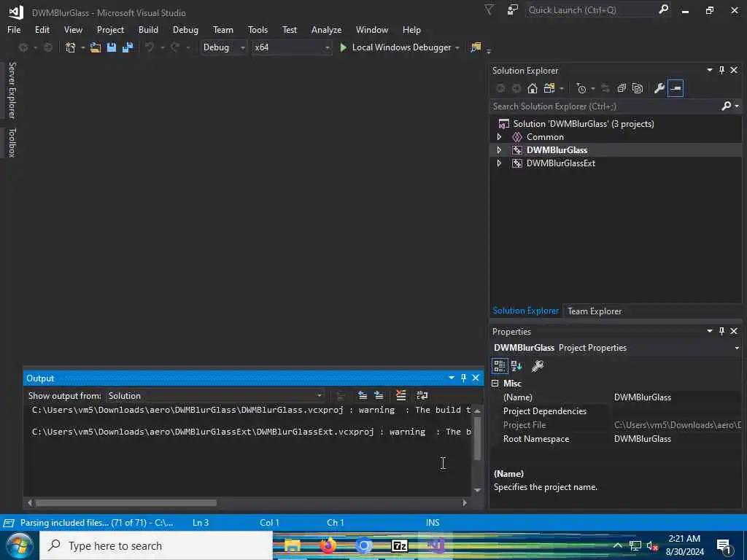The image size is (747, 560).
Task: Click the Search Solution Explorer input field
Action: 604,106
